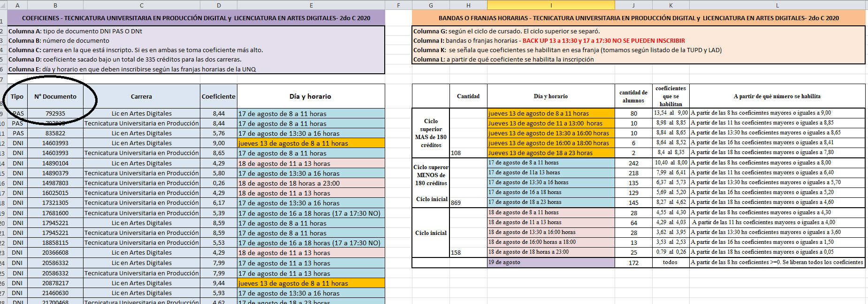Click the "Ciclo superior MAS de 180 créditos" cell

431,133
